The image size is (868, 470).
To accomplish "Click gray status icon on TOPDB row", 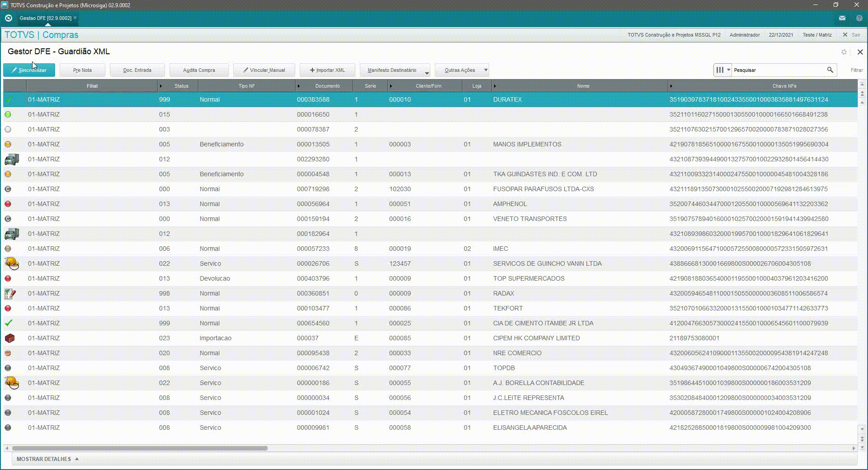I will click(x=8, y=368).
